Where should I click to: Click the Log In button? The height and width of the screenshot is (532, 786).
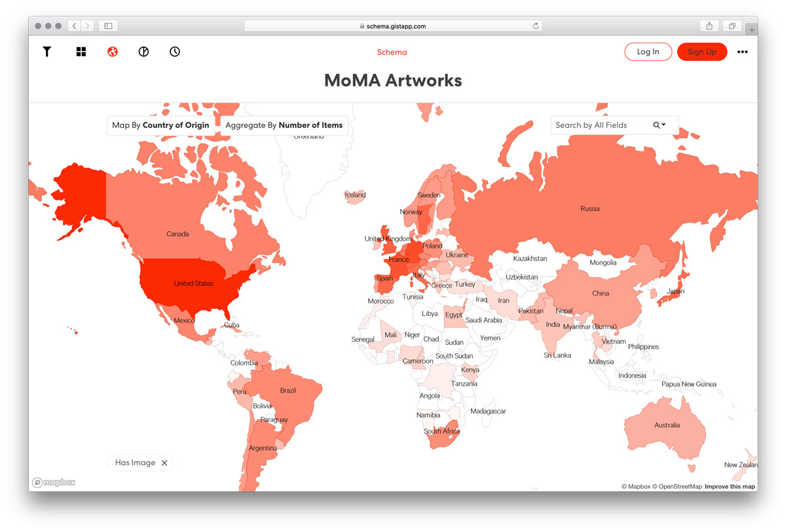coord(648,52)
